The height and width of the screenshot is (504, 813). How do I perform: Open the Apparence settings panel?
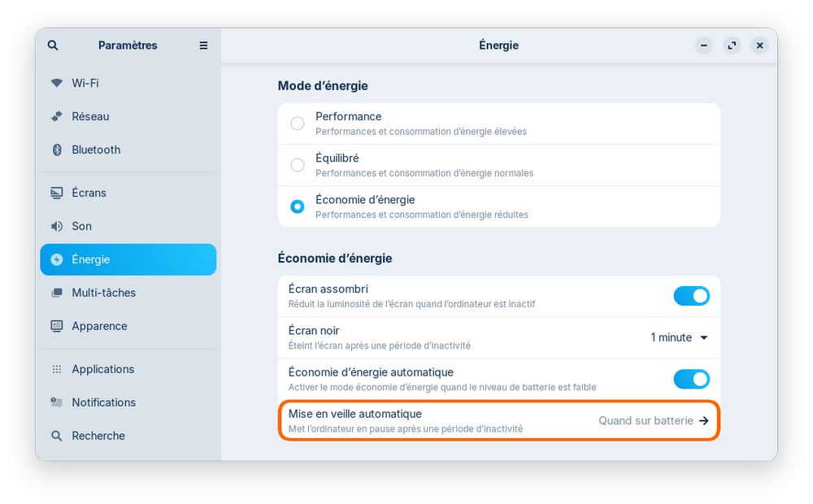(99, 326)
